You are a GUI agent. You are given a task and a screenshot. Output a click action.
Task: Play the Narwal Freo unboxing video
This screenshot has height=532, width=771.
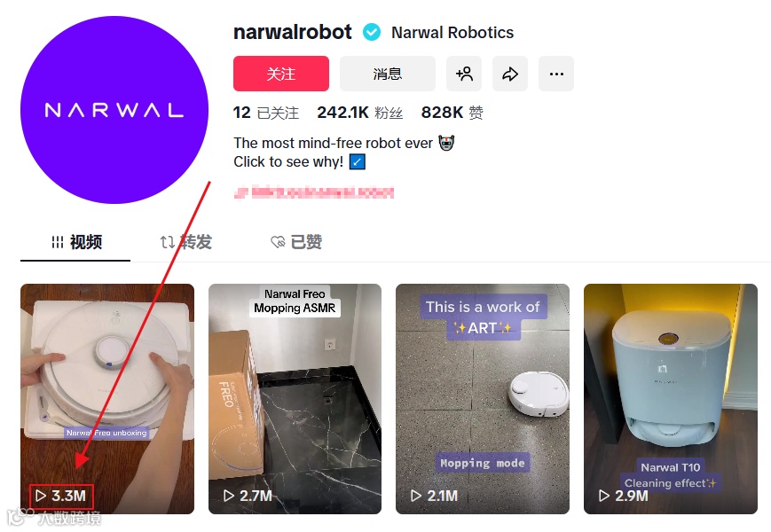(x=107, y=399)
